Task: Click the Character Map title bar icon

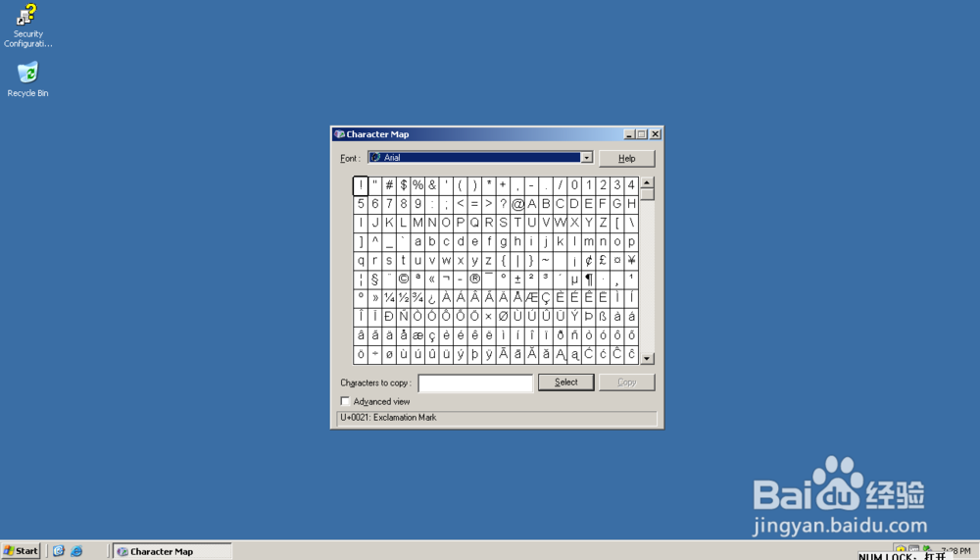Action: 339,134
